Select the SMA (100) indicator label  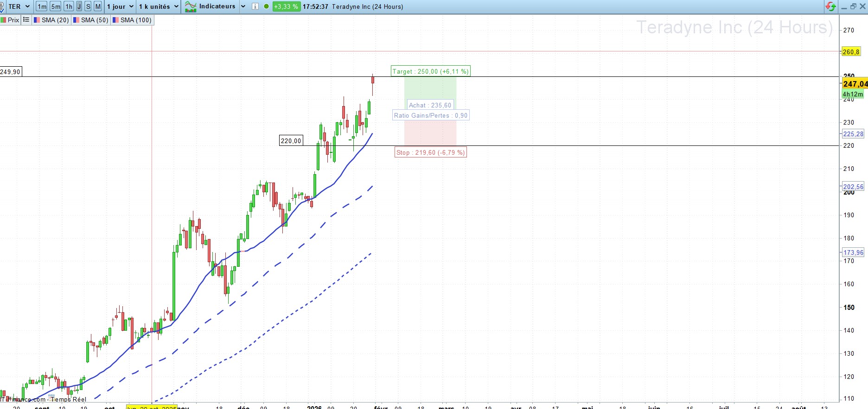136,20
